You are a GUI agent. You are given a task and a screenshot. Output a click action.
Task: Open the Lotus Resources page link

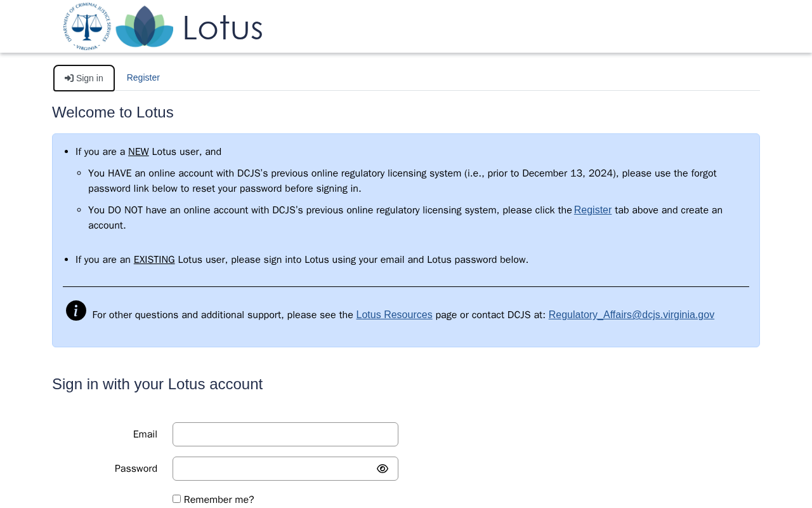395,315
